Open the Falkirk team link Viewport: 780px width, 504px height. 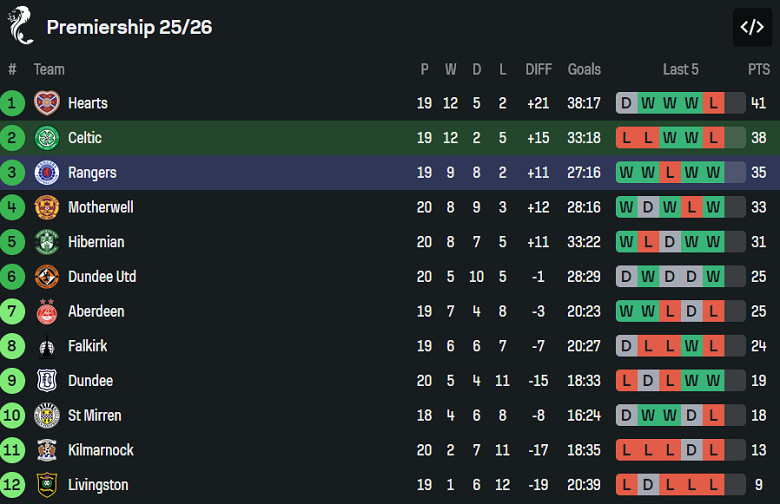point(87,346)
